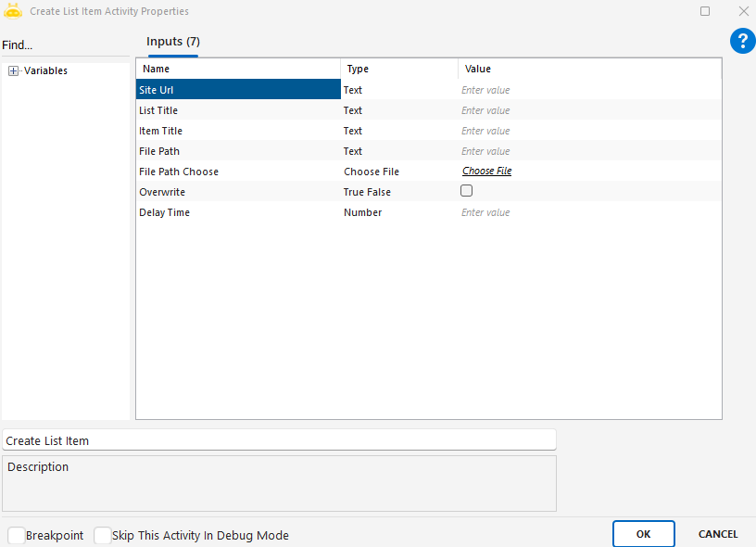756x547 pixels.
Task: Enter a value for Item Title
Action: (588, 131)
